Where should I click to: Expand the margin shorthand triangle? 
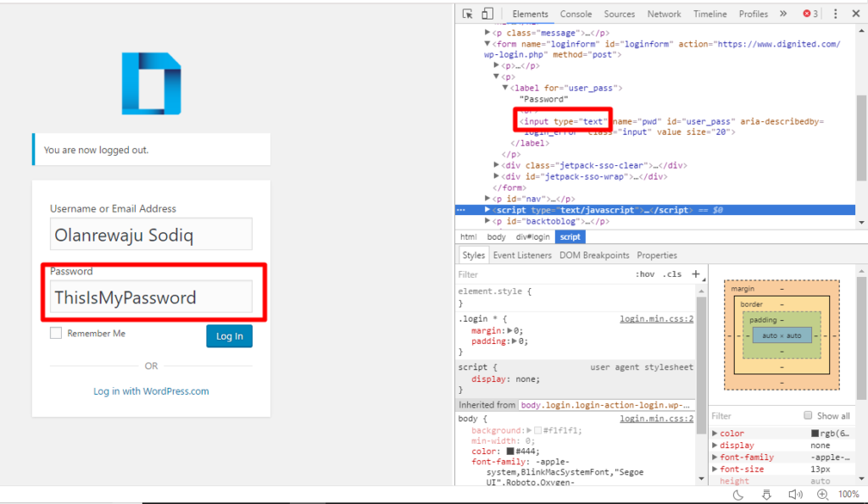(509, 330)
